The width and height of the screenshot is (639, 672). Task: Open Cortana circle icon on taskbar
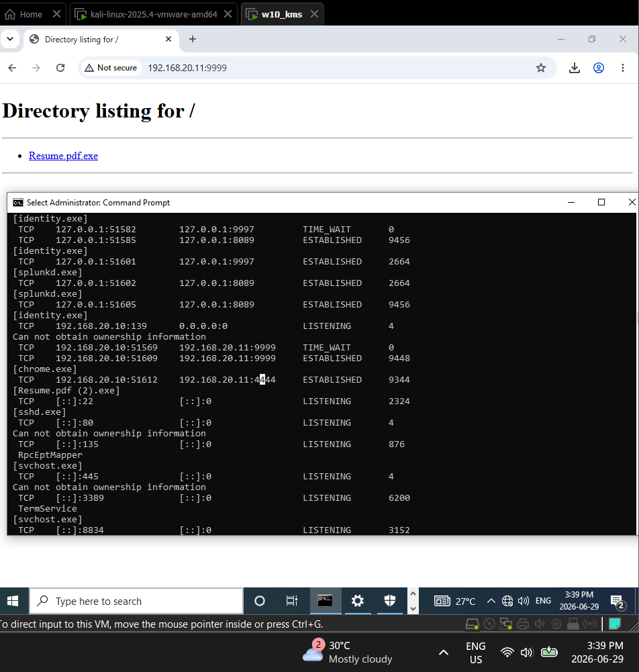point(259,601)
